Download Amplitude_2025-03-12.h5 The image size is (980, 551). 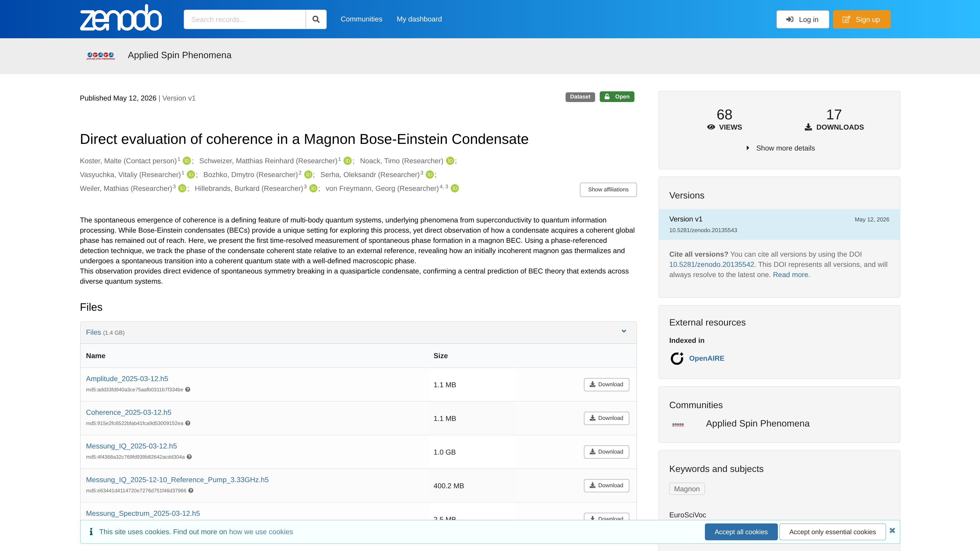click(x=606, y=384)
